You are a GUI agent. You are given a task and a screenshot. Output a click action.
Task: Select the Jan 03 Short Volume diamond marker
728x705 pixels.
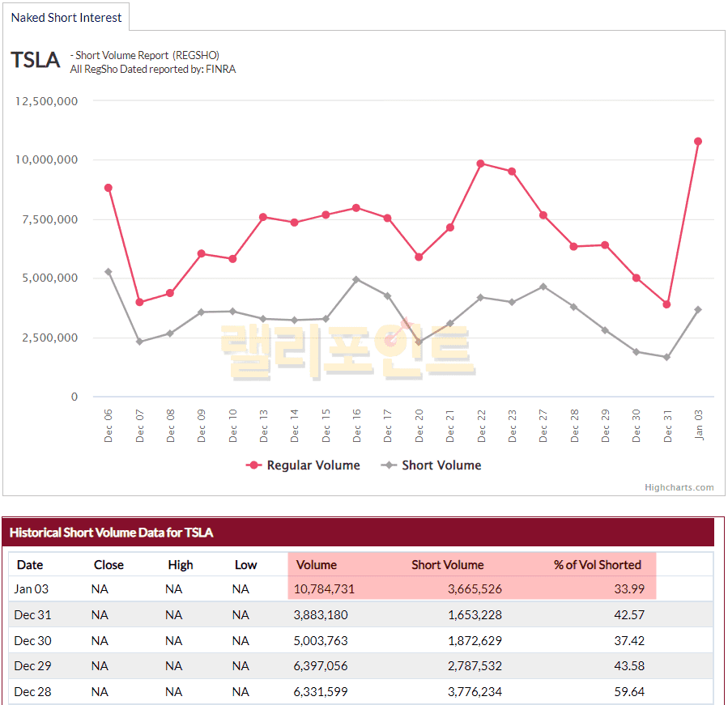click(698, 309)
